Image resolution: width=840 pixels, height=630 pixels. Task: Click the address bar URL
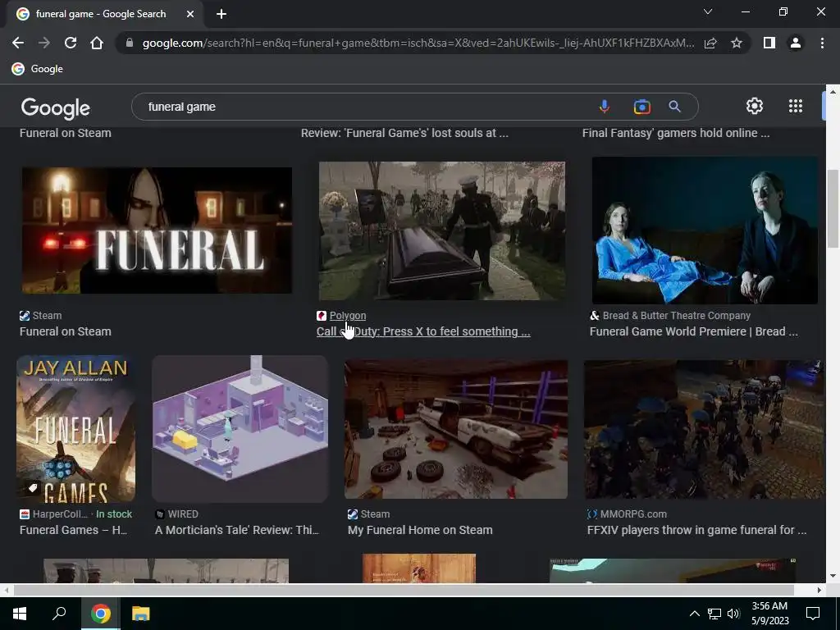coord(418,43)
